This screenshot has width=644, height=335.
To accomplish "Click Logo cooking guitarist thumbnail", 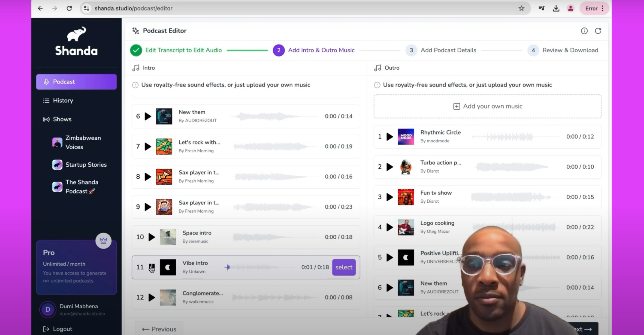I will [406, 227].
